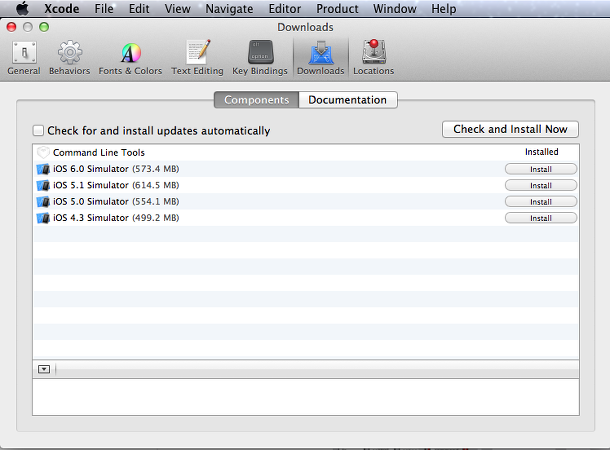
Task: Click the component description text area
Action: click(306, 397)
